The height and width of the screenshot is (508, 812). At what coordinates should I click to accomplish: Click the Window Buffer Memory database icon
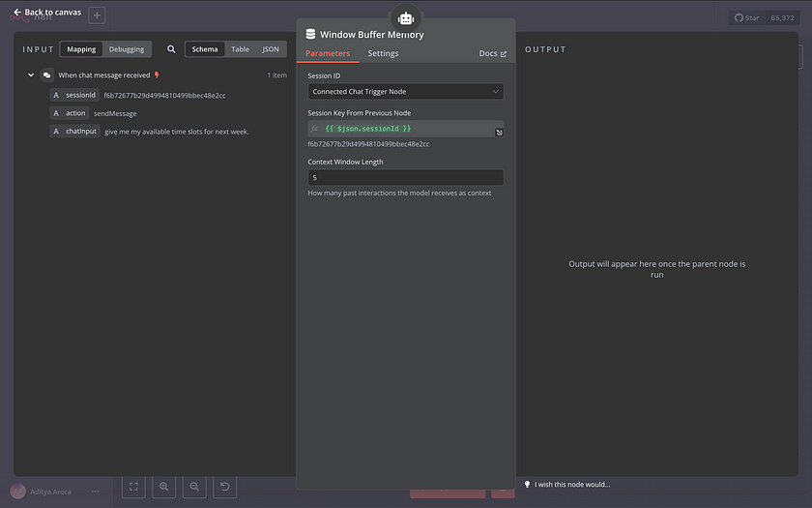pyautogui.click(x=310, y=34)
